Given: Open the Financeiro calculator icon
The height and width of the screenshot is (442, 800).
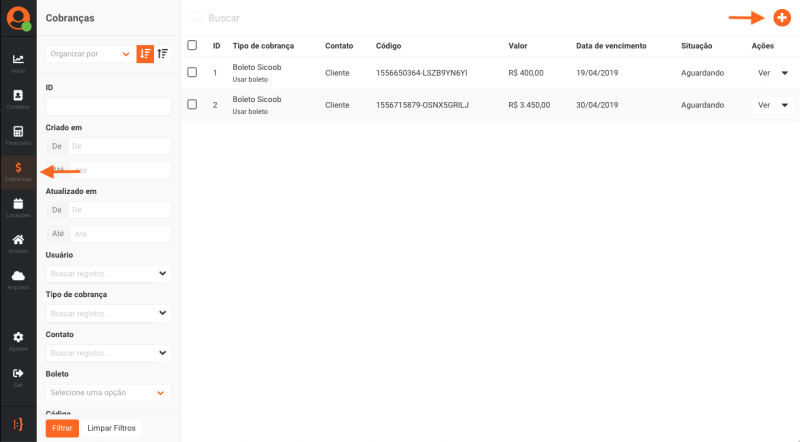Looking at the screenshot, I should click(x=18, y=133).
